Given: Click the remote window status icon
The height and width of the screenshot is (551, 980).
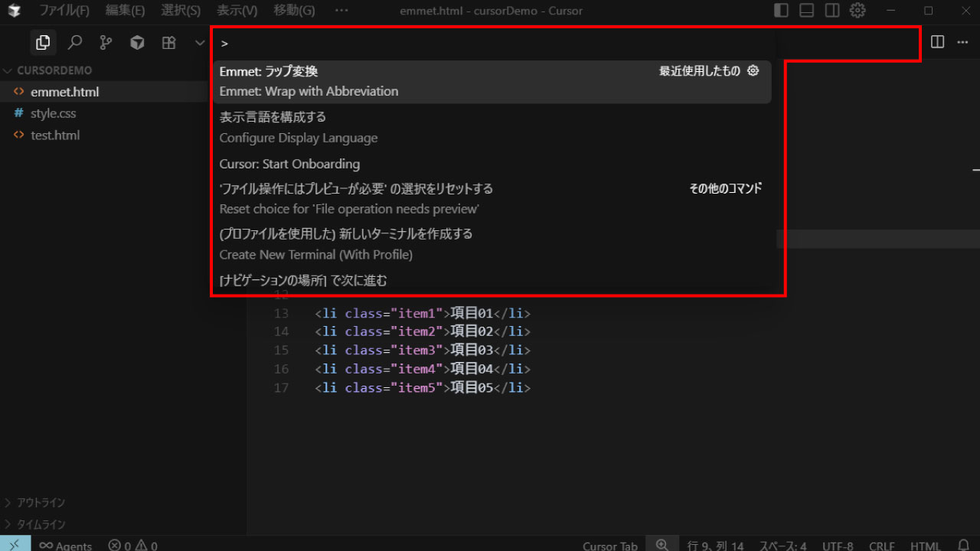Looking at the screenshot, I should point(15,544).
